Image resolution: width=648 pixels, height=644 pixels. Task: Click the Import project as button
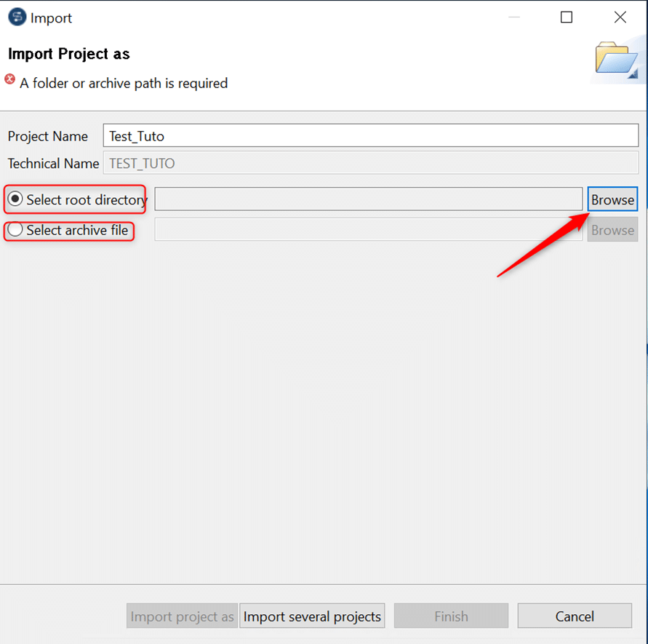pyautogui.click(x=182, y=616)
